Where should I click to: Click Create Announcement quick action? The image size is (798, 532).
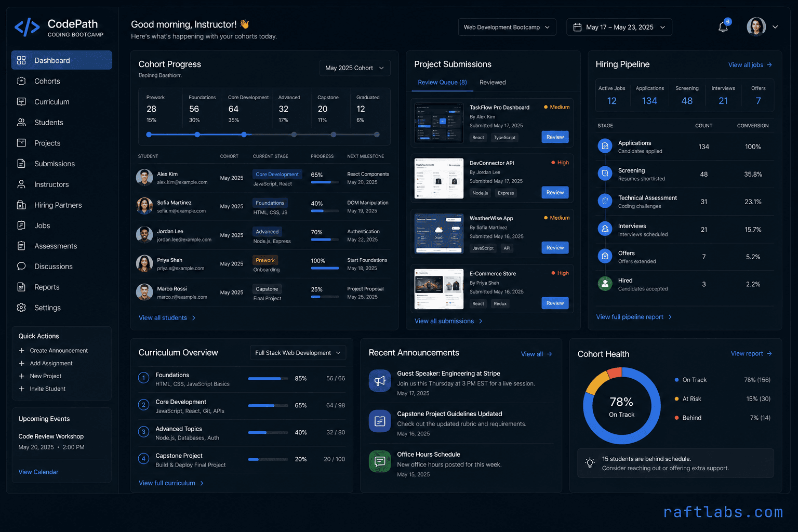pos(54,351)
